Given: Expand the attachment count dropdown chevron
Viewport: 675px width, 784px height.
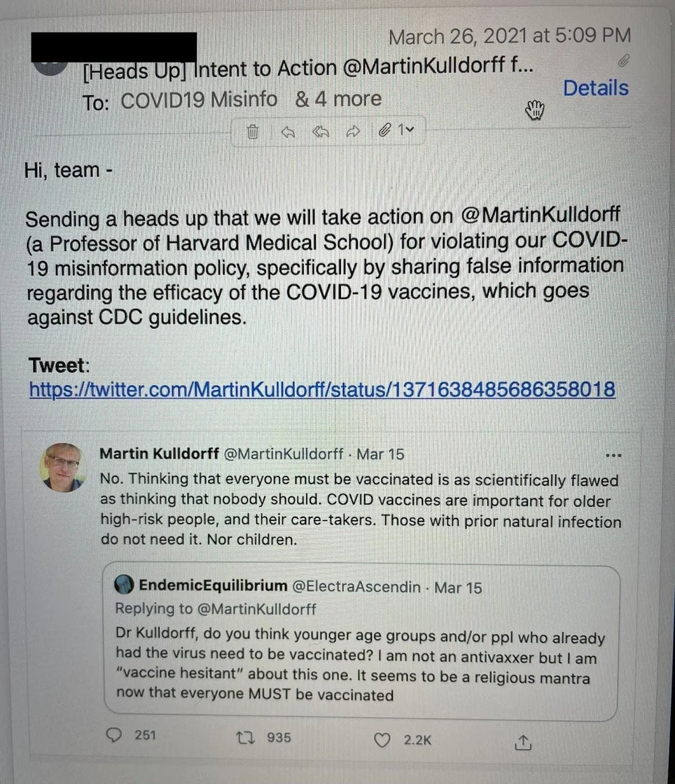Looking at the screenshot, I should pyautogui.click(x=410, y=130).
